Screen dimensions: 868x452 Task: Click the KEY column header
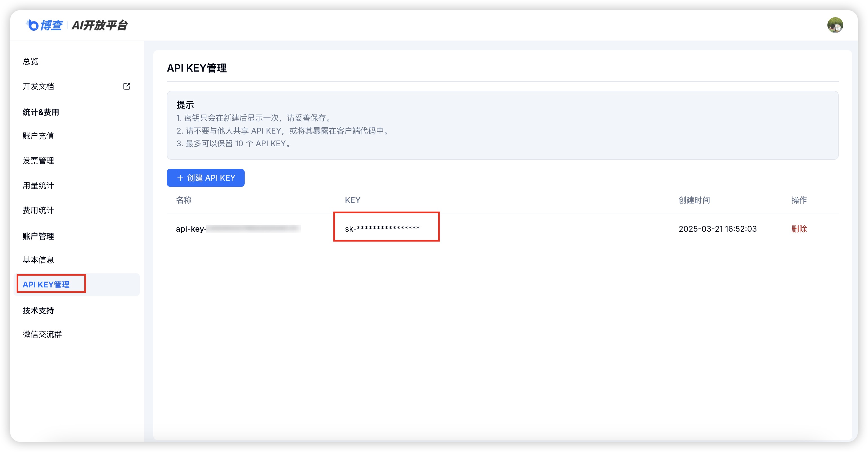point(353,200)
